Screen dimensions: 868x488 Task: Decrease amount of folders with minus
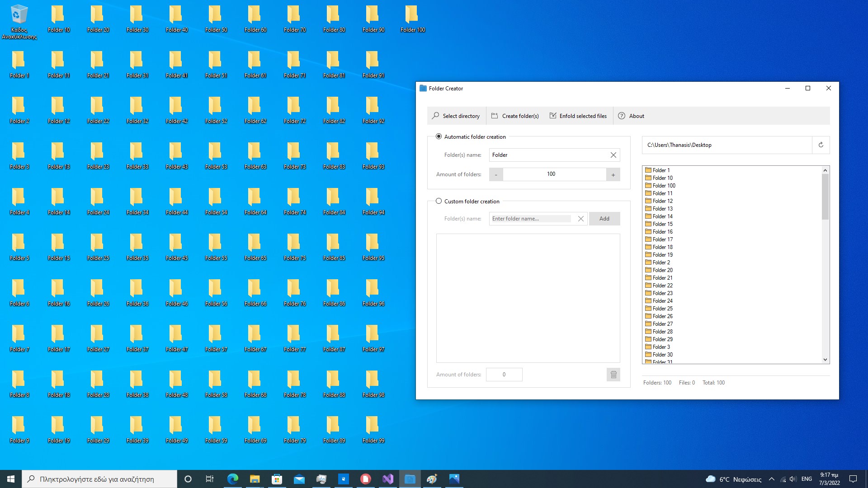[x=496, y=174]
